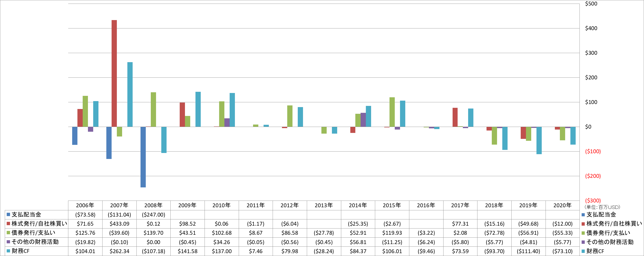Click the 2018年 column header
The height and width of the screenshot is (256, 644).
pos(494,205)
